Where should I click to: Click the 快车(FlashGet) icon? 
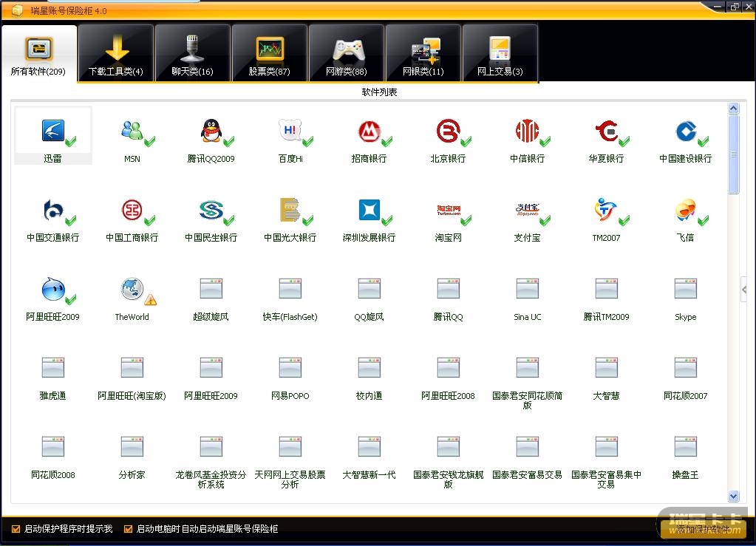click(290, 289)
